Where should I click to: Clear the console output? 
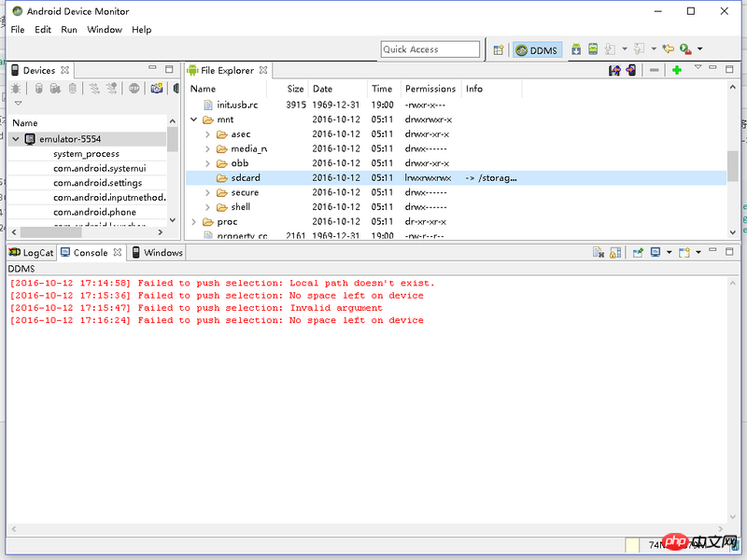(x=599, y=253)
